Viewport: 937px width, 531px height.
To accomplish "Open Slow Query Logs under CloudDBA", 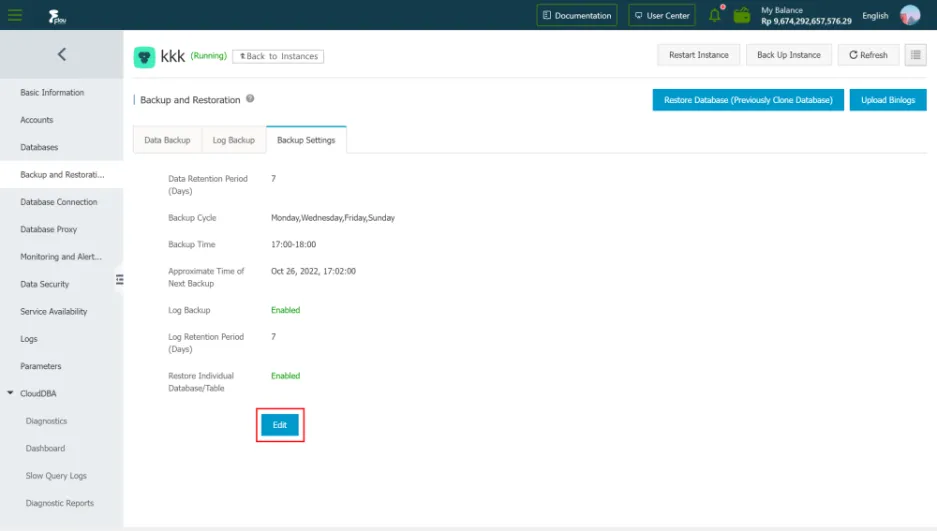I will 56,476.
